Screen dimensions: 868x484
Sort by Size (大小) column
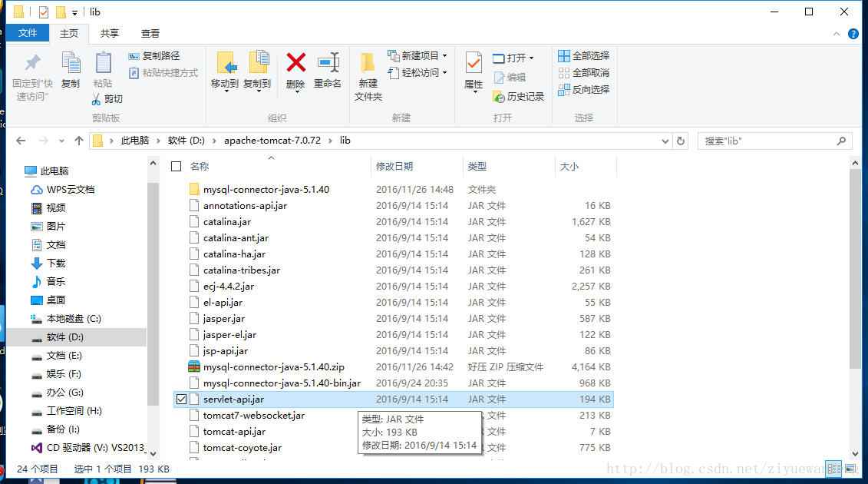point(569,166)
